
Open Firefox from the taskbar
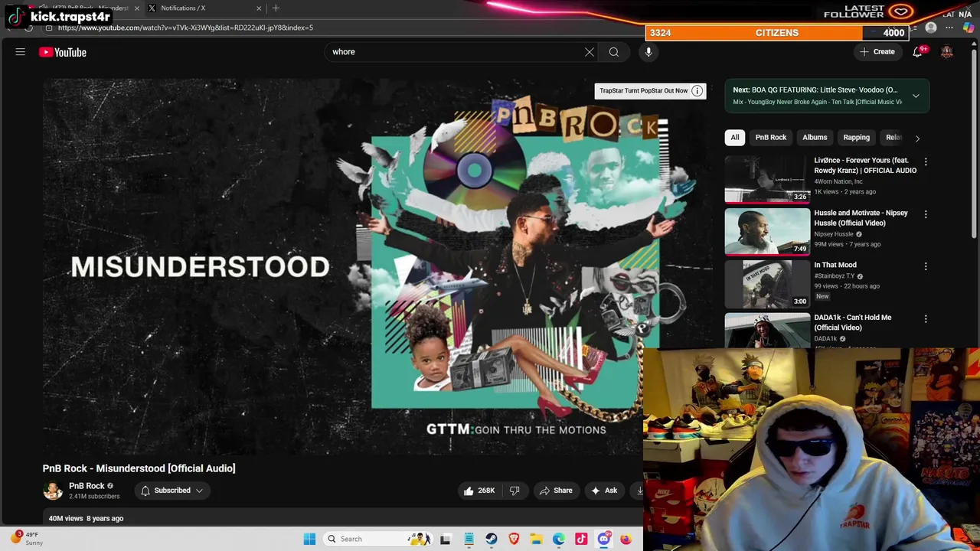626,539
